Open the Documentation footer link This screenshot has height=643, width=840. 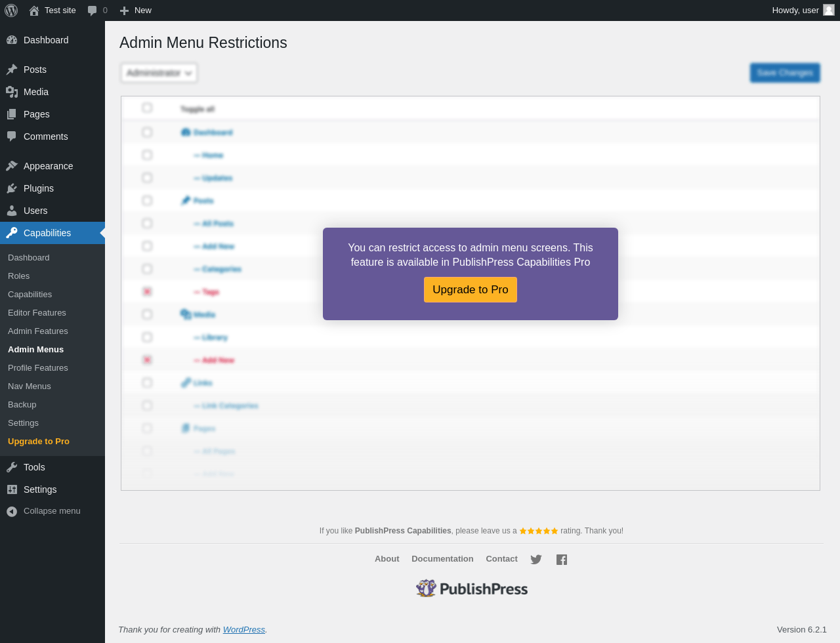442,559
